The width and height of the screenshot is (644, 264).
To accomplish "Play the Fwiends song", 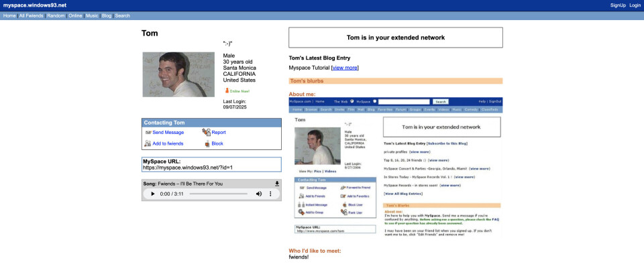I will [x=153, y=194].
